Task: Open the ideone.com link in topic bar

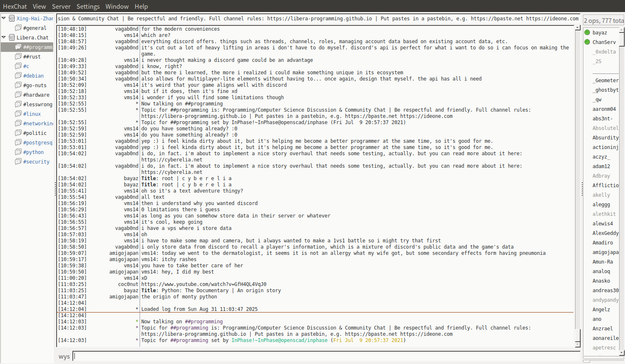Action: [552, 18]
